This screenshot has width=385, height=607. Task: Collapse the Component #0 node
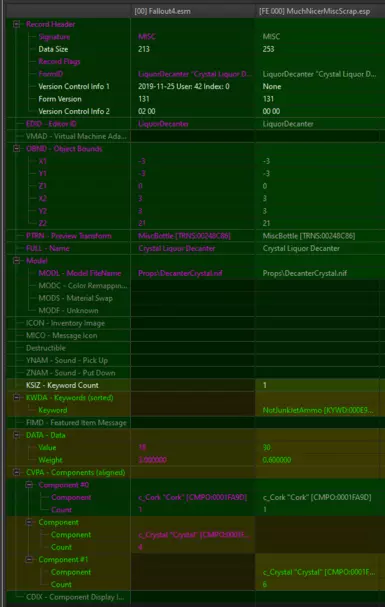[29, 485]
